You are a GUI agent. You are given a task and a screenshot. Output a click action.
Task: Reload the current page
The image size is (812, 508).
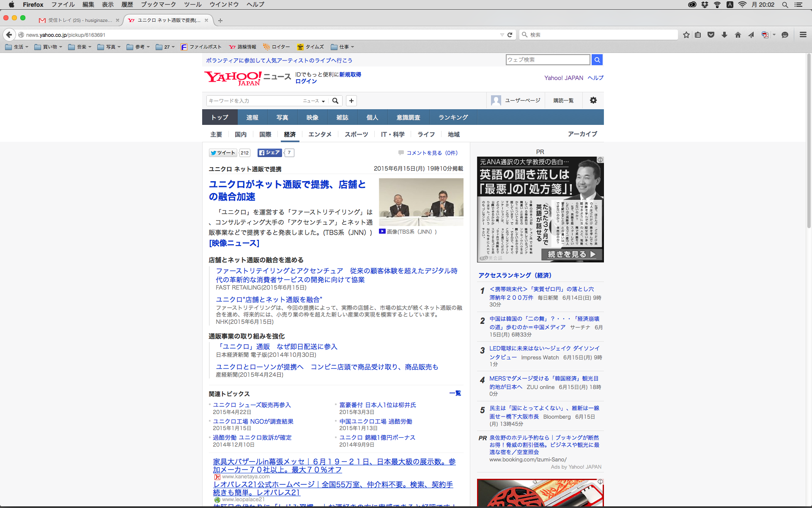click(x=510, y=35)
